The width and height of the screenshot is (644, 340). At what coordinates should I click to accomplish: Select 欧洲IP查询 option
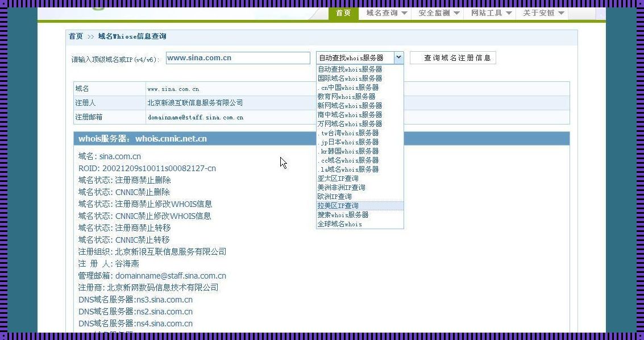pyautogui.click(x=360, y=196)
